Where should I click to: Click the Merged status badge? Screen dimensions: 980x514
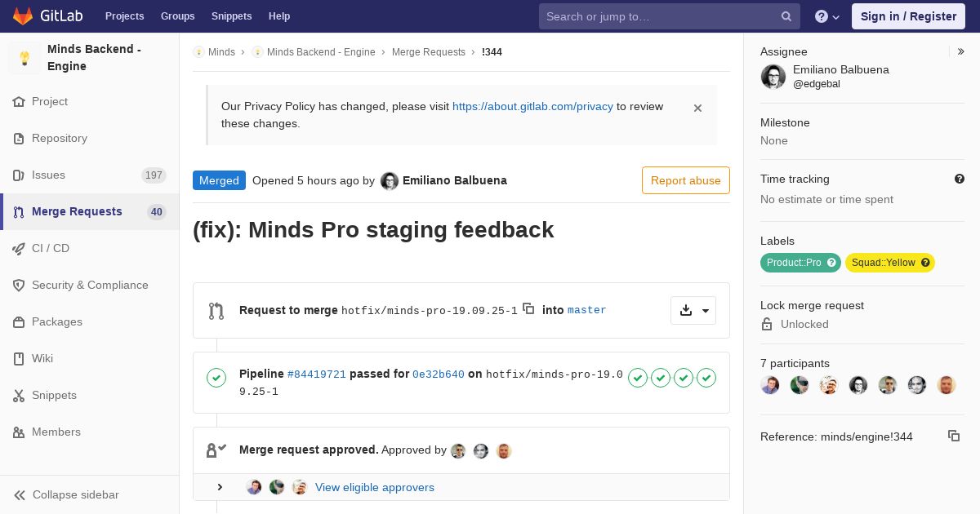point(219,180)
